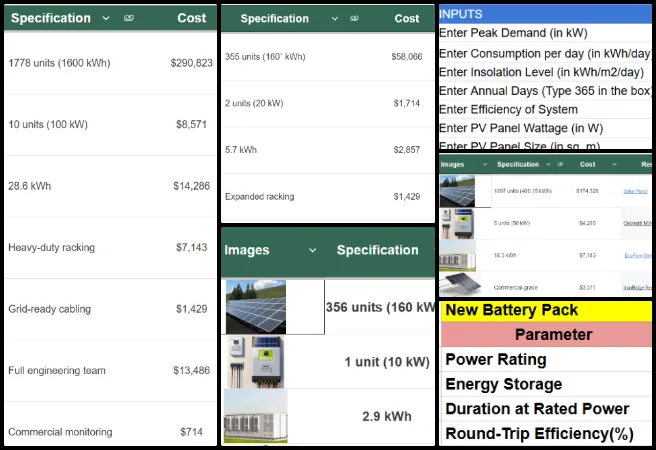Open the Specification dropdown chevron in the top-middle table
The width and height of the screenshot is (656, 450).
pos(335,18)
